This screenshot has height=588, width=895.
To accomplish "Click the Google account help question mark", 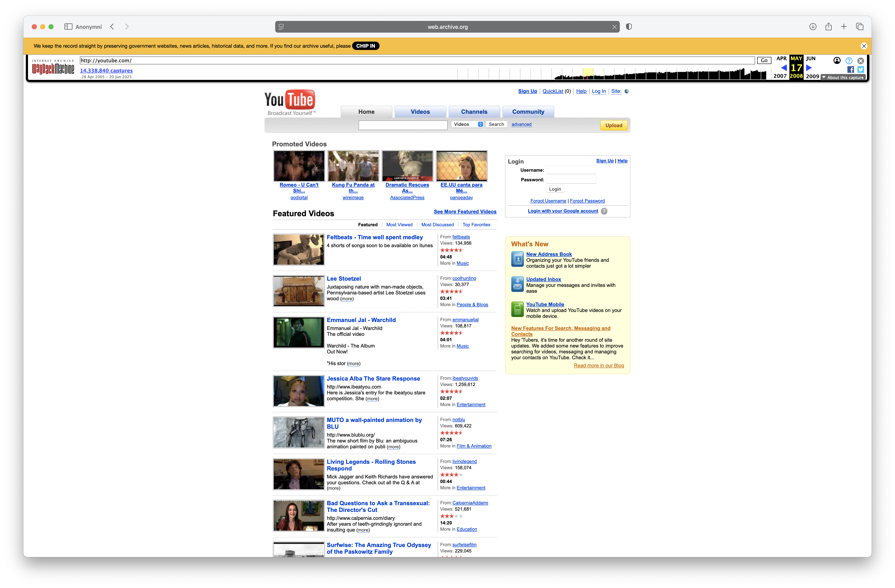I will (x=604, y=211).
